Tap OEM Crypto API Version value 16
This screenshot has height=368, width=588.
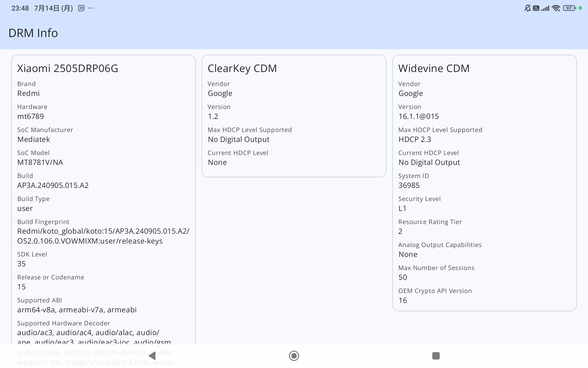pyautogui.click(x=403, y=300)
